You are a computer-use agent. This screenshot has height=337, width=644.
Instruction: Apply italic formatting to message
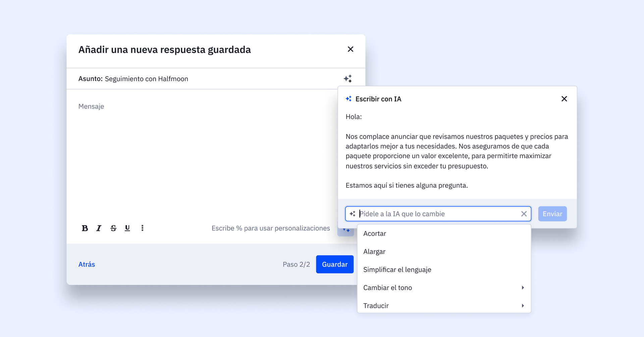[x=99, y=228]
